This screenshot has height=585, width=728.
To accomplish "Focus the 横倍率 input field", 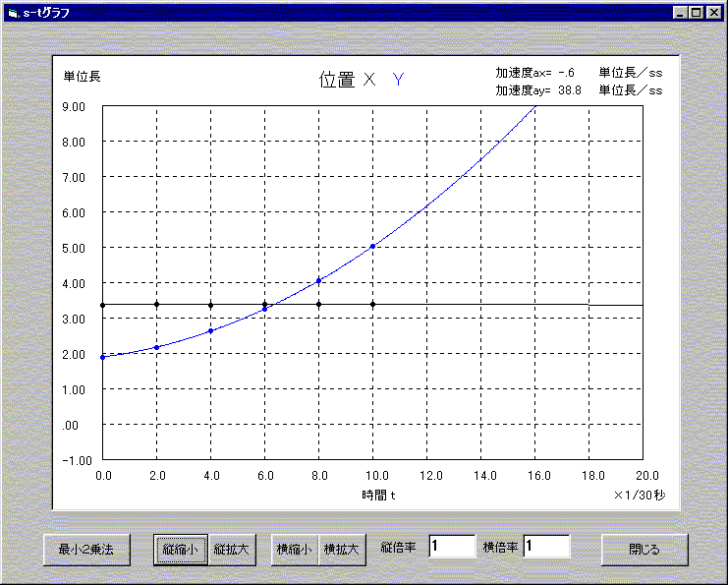I will 546,547.
